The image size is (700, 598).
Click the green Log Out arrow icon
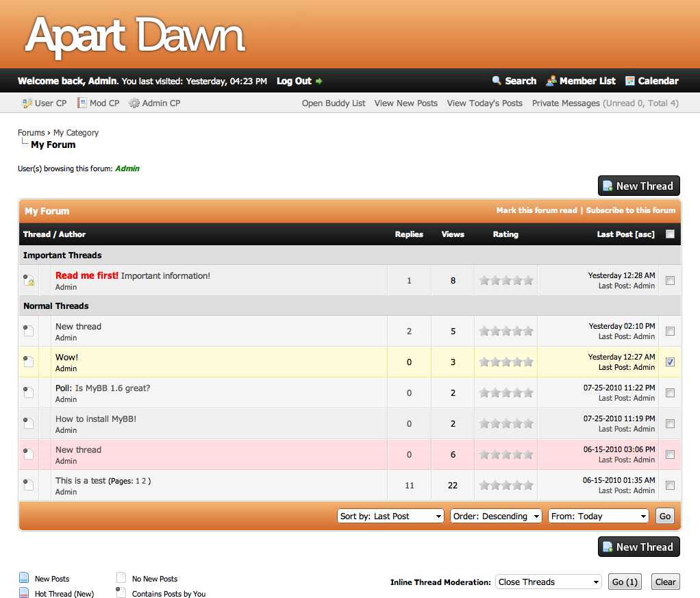[x=319, y=82]
